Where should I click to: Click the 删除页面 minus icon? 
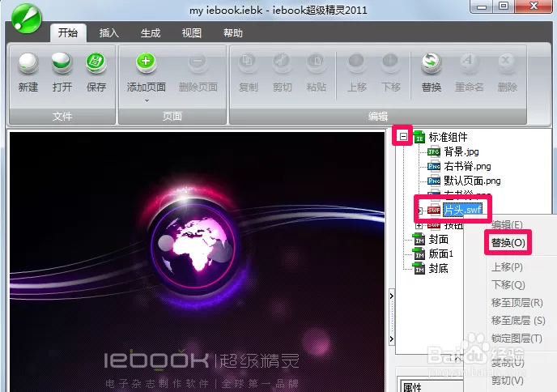click(x=198, y=62)
